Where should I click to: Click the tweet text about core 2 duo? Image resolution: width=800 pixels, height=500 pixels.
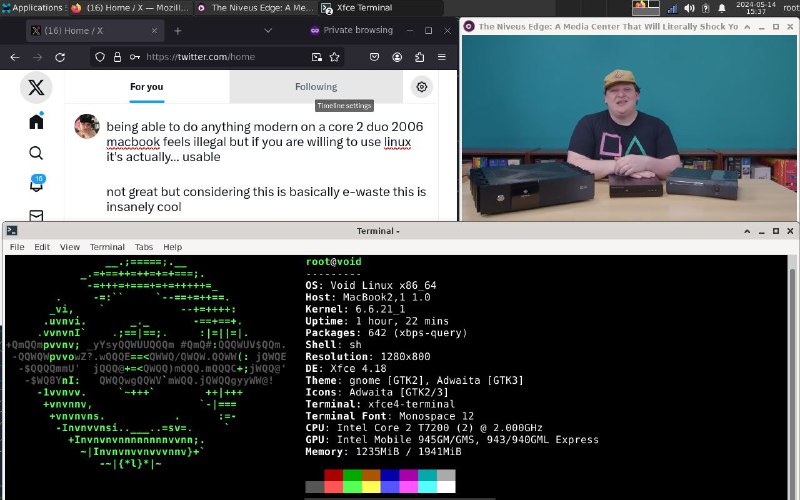(265, 141)
